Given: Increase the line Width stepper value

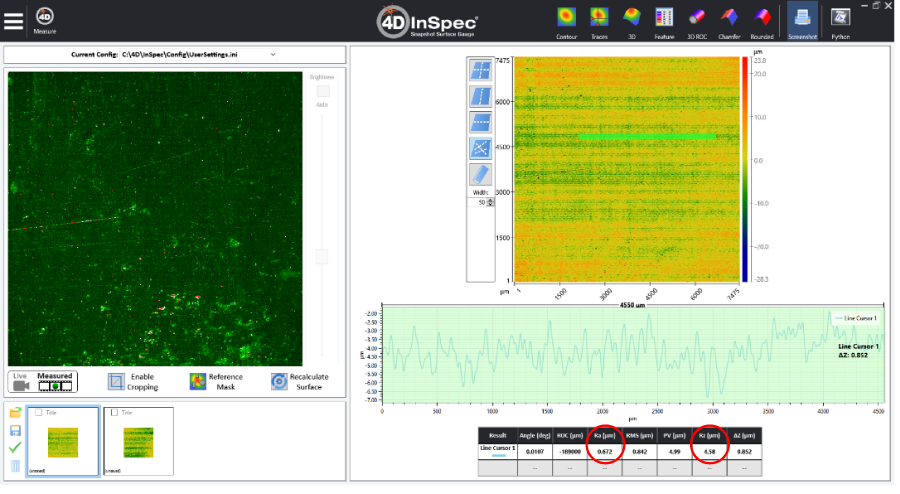Looking at the screenshot, I should [x=490, y=201].
